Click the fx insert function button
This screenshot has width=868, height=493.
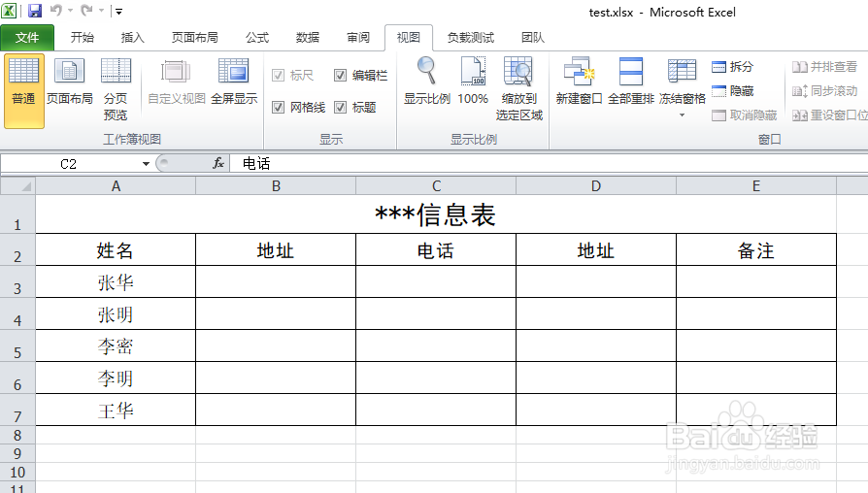click(x=218, y=163)
